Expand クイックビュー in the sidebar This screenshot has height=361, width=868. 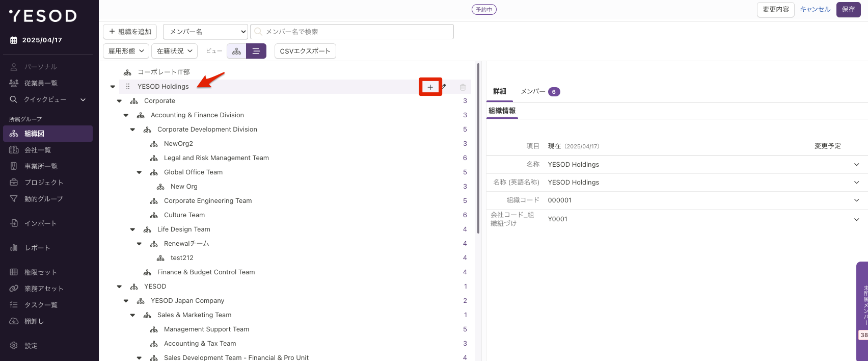coord(48,99)
